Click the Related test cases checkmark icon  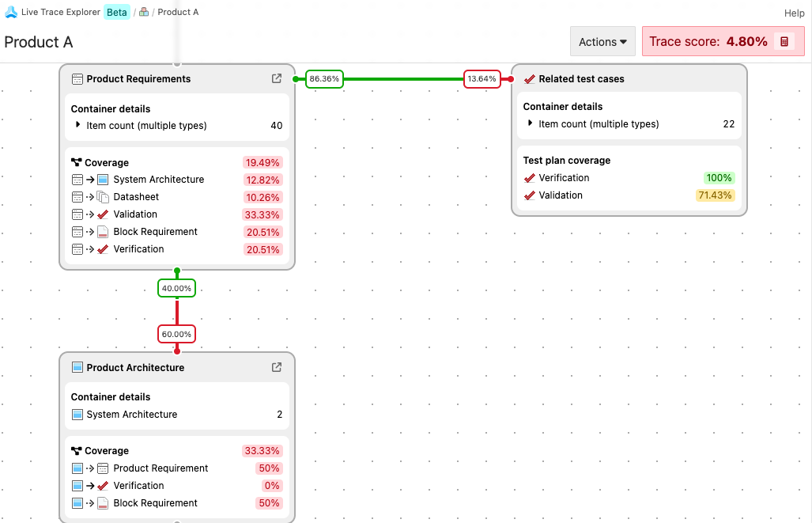click(530, 79)
